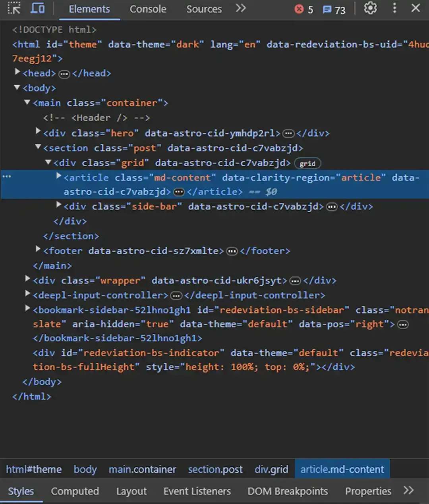
Task: Select the Header comment node
Action: 97,118
